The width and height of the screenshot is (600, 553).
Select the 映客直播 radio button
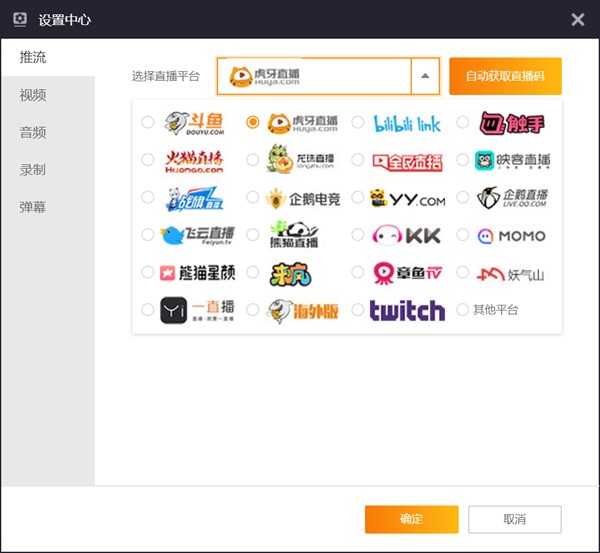coord(463,160)
